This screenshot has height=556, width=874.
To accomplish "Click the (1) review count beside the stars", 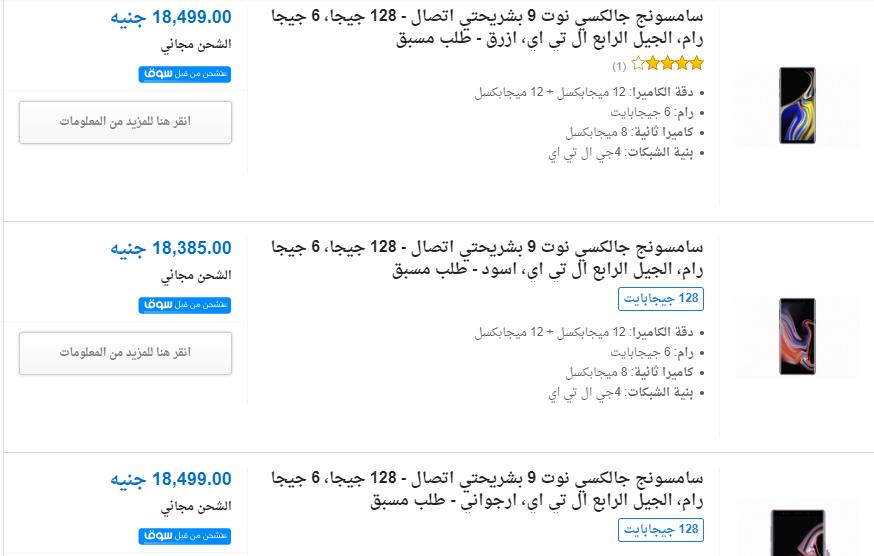I will [619, 66].
